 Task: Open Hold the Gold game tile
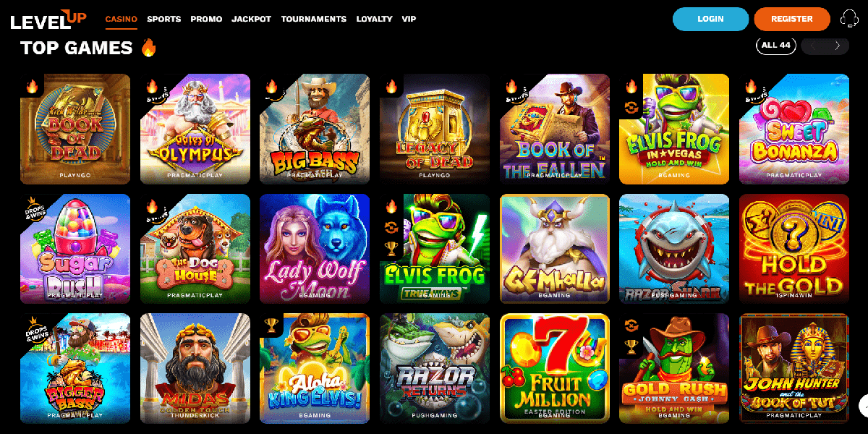pos(794,249)
